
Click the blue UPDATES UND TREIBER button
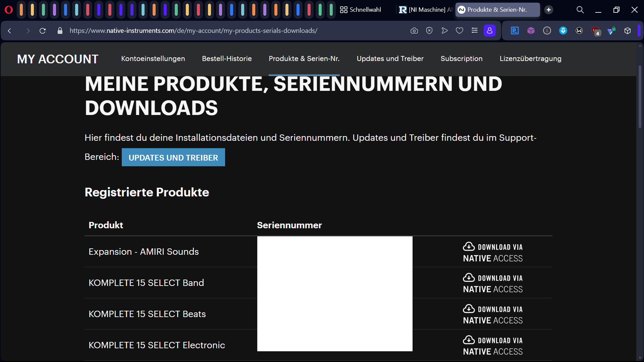173,157
